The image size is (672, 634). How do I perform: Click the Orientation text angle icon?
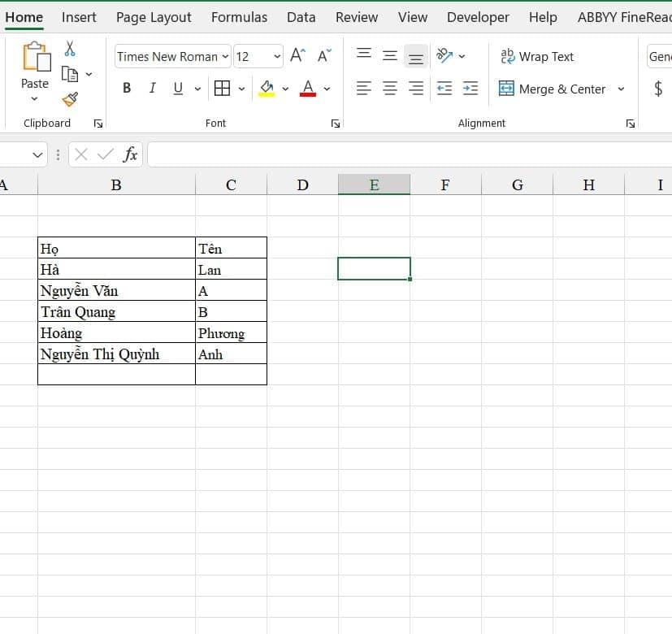pyautogui.click(x=444, y=55)
